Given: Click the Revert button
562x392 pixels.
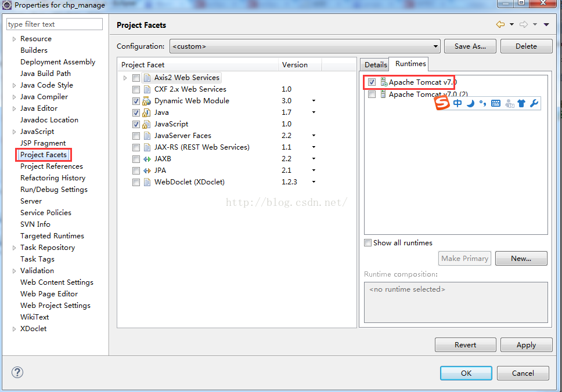Looking at the screenshot, I should (465, 345).
